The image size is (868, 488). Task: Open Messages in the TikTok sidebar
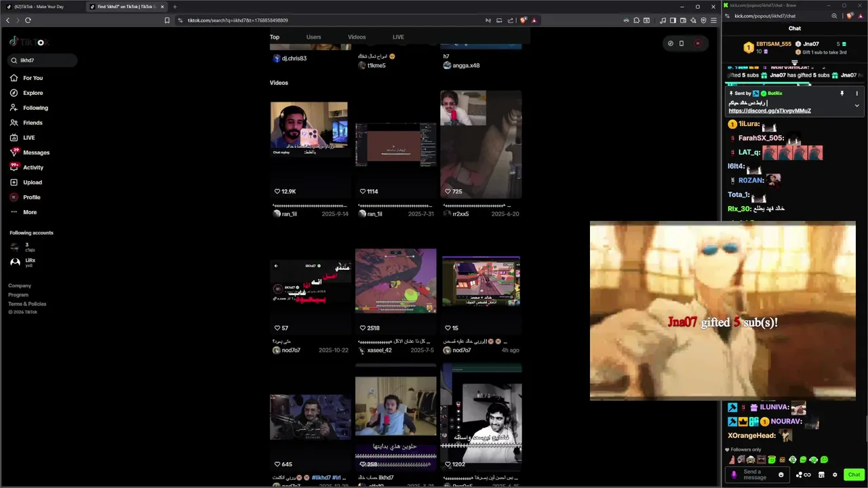click(x=31, y=152)
